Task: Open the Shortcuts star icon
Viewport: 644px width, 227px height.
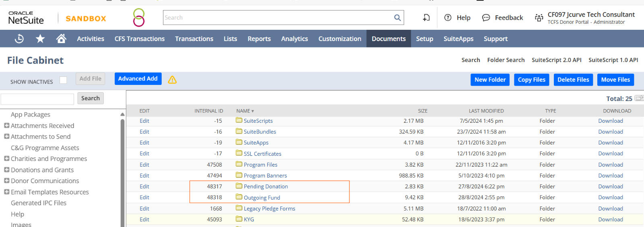Action: [x=40, y=39]
